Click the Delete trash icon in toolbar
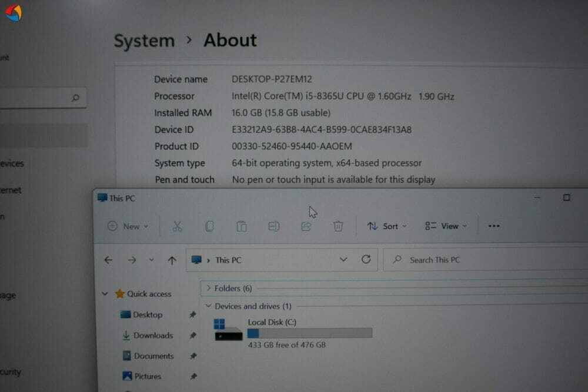The image size is (588, 392). click(x=338, y=226)
